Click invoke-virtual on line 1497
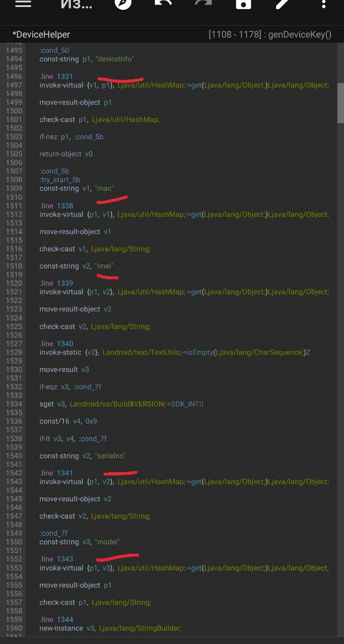344x644 pixels. [184, 85]
